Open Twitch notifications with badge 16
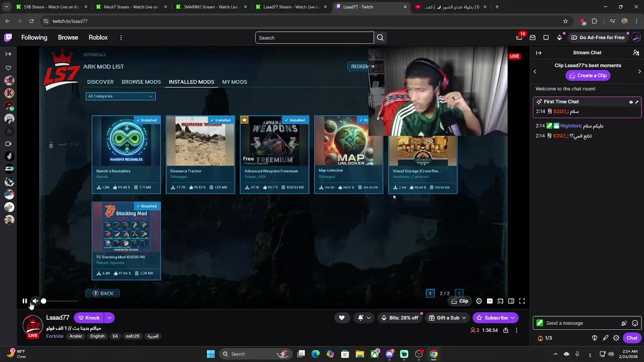This screenshot has width=644, height=362. point(519,38)
